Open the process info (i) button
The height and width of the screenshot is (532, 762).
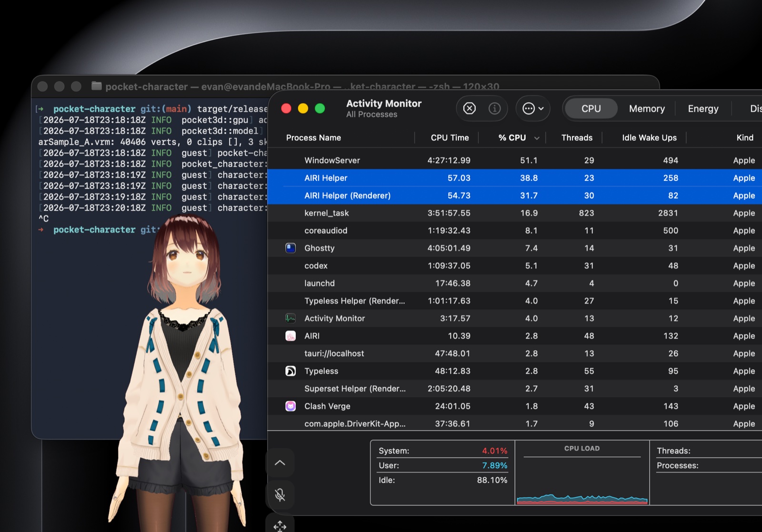click(x=495, y=109)
